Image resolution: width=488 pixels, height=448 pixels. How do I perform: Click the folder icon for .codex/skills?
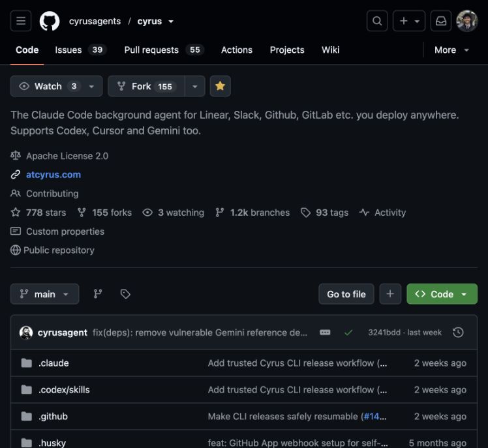[x=27, y=390]
